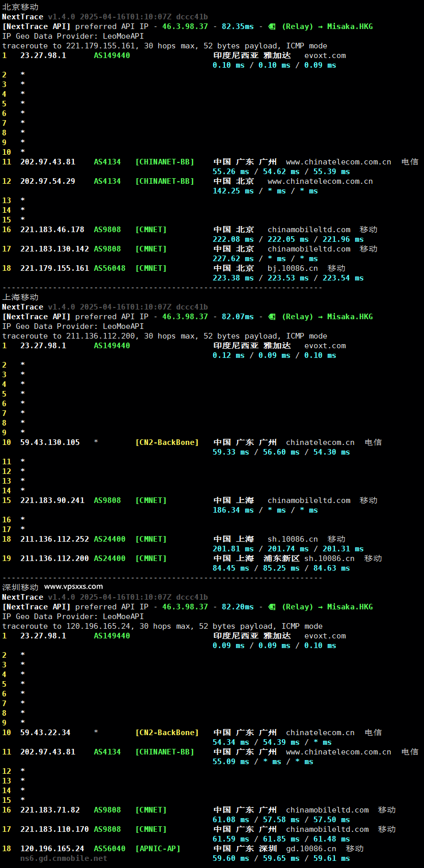Click latency 55.26 ms

(x=231, y=172)
